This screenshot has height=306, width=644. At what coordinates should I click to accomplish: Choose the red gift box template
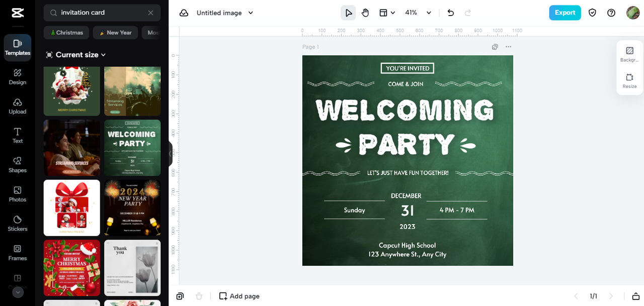click(x=72, y=208)
